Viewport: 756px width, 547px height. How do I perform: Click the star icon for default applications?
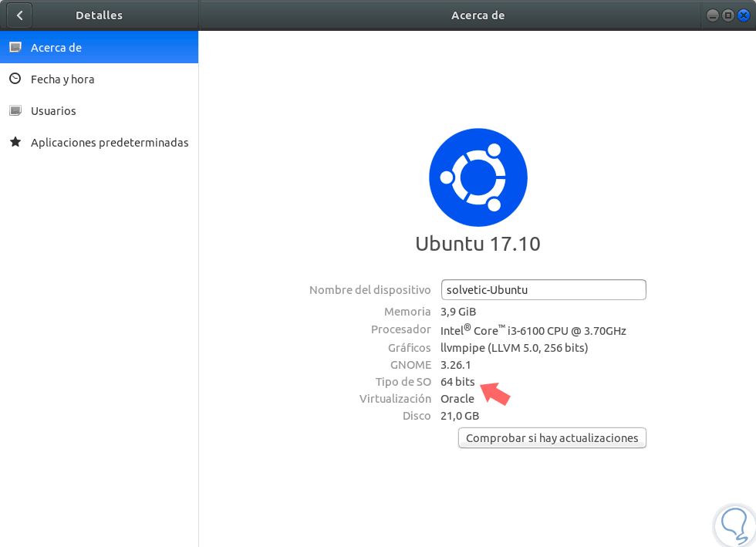click(x=15, y=142)
